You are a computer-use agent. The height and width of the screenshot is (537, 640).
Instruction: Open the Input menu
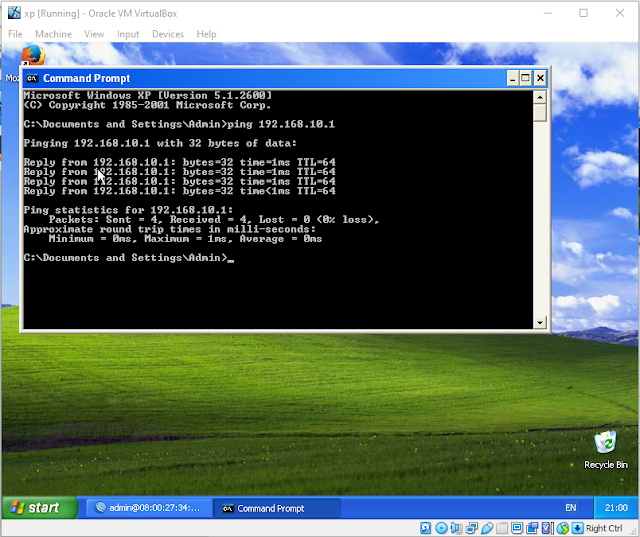128,34
